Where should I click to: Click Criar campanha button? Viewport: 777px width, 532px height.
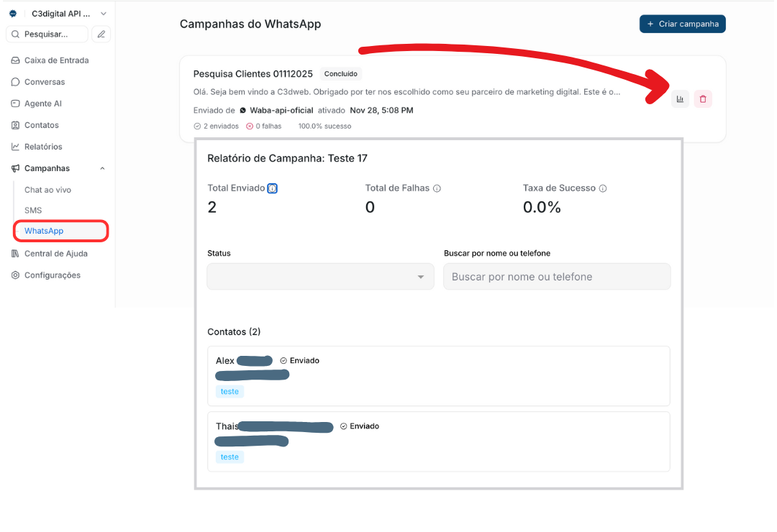(682, 24)
